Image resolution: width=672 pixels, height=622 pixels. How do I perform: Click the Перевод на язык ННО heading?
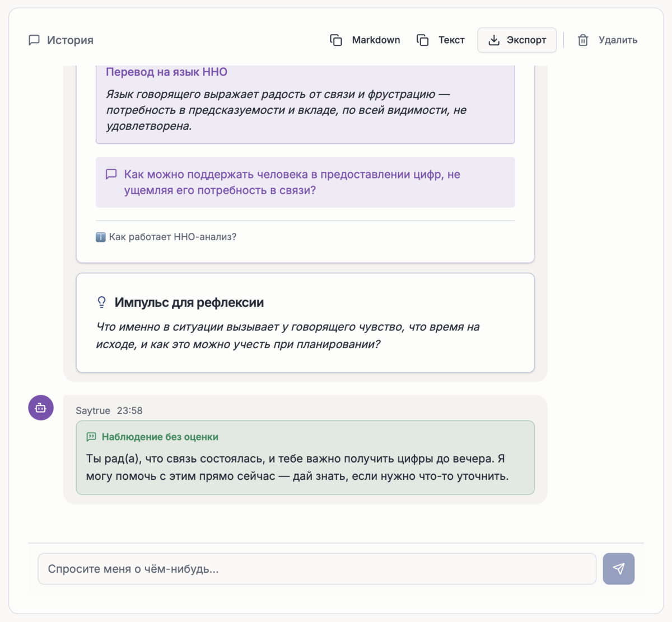point(166,72)
